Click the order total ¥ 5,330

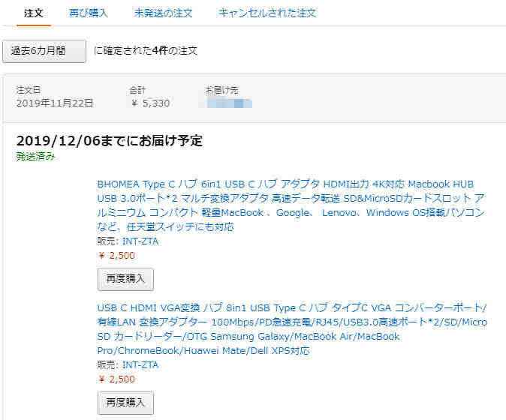[150, 103]
